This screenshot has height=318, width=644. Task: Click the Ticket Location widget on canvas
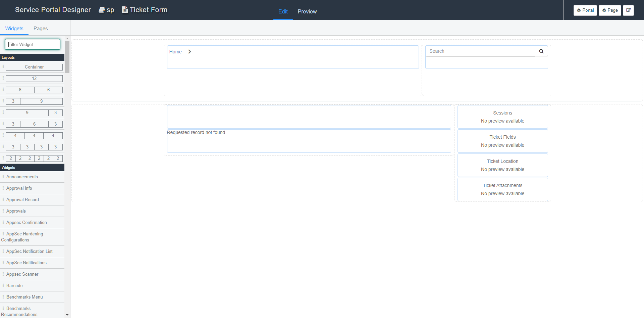pyautogui.click(x=502, y=165)
